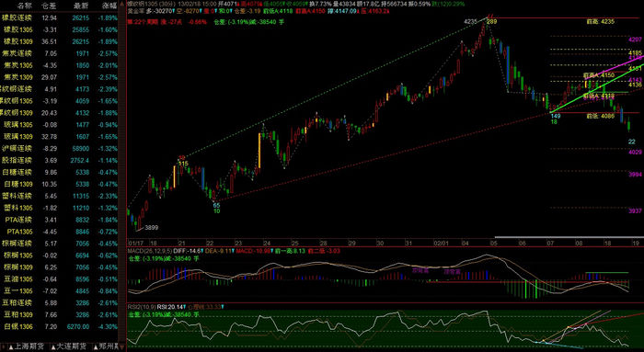The width and height of the screenshot is (644, 352).
Task: Select the 焦炭连续 contract row
Action: click(x=60, y=53)
